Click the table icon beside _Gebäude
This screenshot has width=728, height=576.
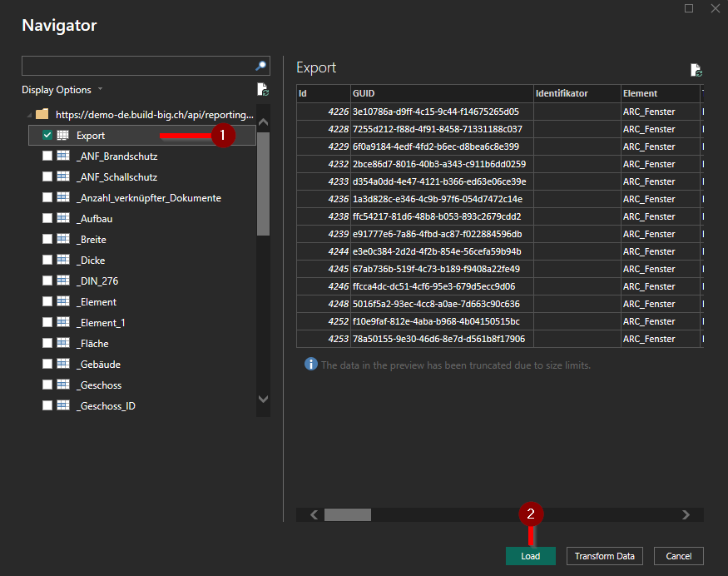pos(63,364)
